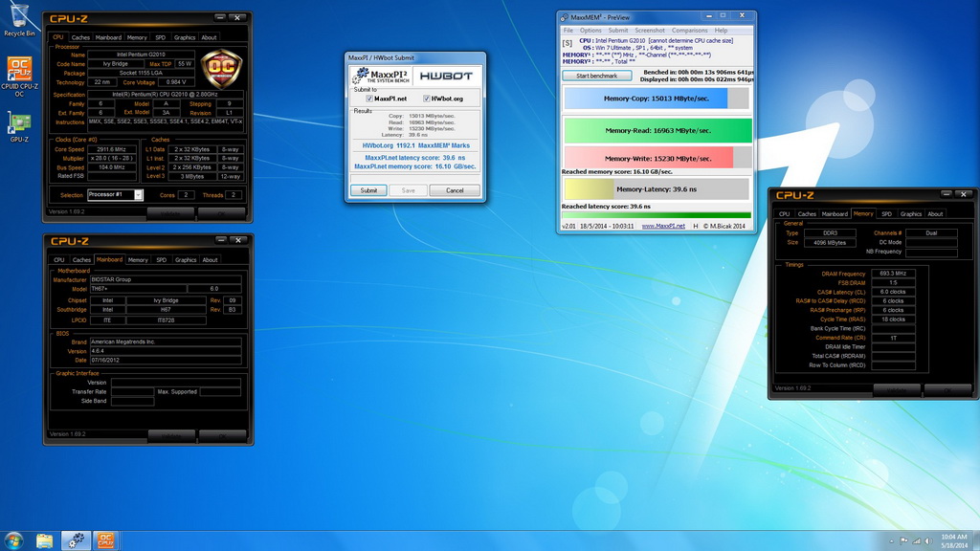The width and height of the screenshot is (980, 551).
Task: Click the taskbar clock showing 10:04 AM
Action: [x=953, y=541]
